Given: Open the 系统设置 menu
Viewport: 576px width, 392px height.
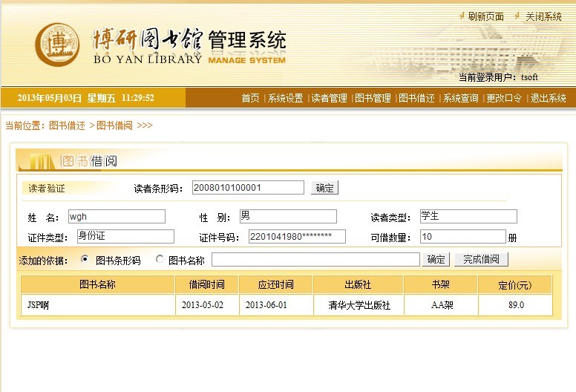Looking at the screenshot, I should click(x=286, y=98).
